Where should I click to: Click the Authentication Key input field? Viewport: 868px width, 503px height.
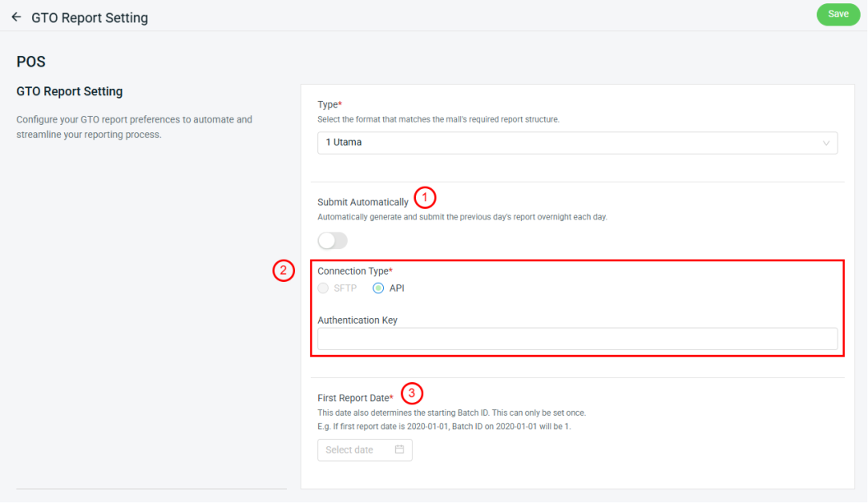click(577, 339)
